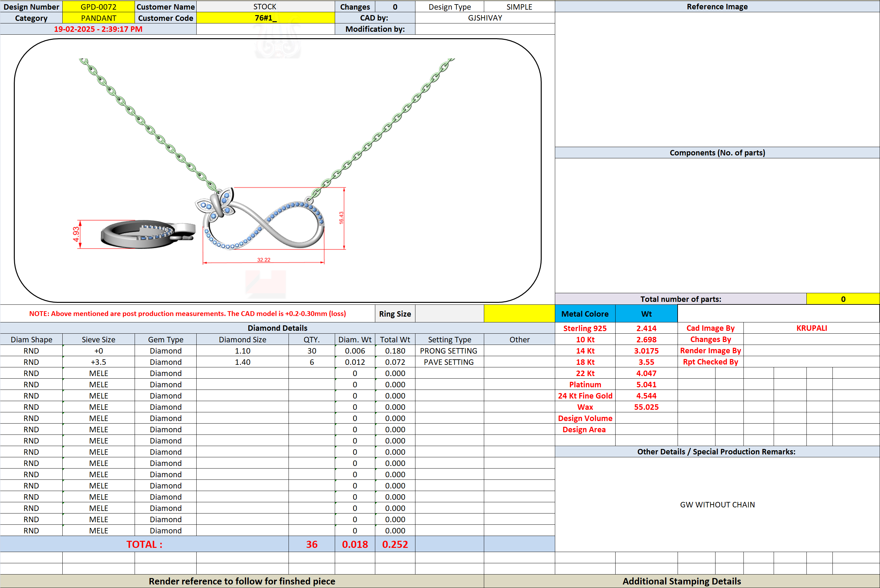
Task: Click the red post production NOTE text
Action: coord(188,313)
